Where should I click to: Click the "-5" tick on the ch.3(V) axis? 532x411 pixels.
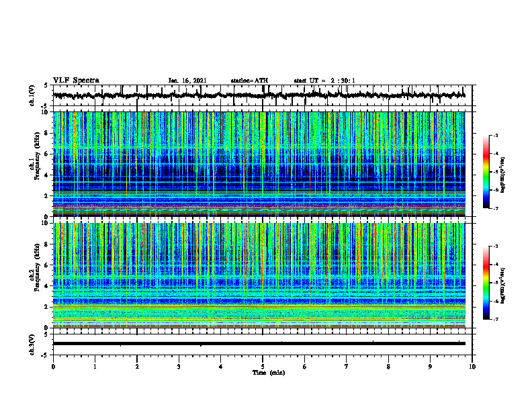point(46,355)
